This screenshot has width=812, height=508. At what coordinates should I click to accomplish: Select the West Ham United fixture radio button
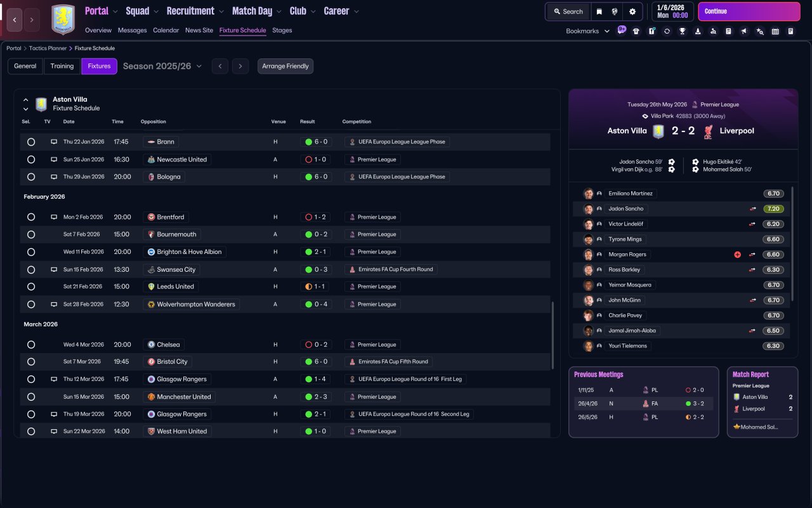(30, 432)
